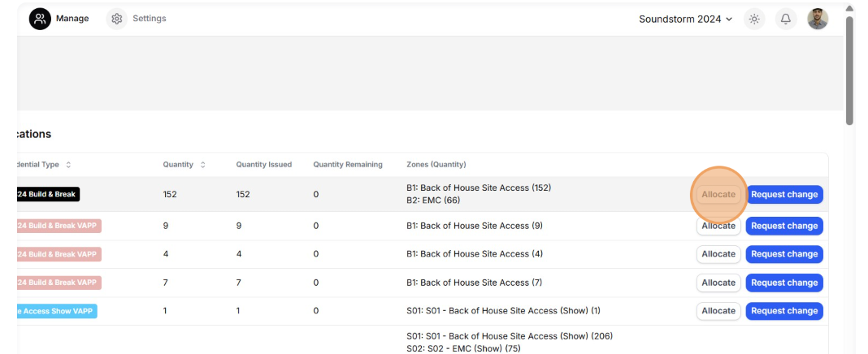The width and height of the screenshot is (868, 354).
Task: Open the notifications bell icon
Action: 785,19
